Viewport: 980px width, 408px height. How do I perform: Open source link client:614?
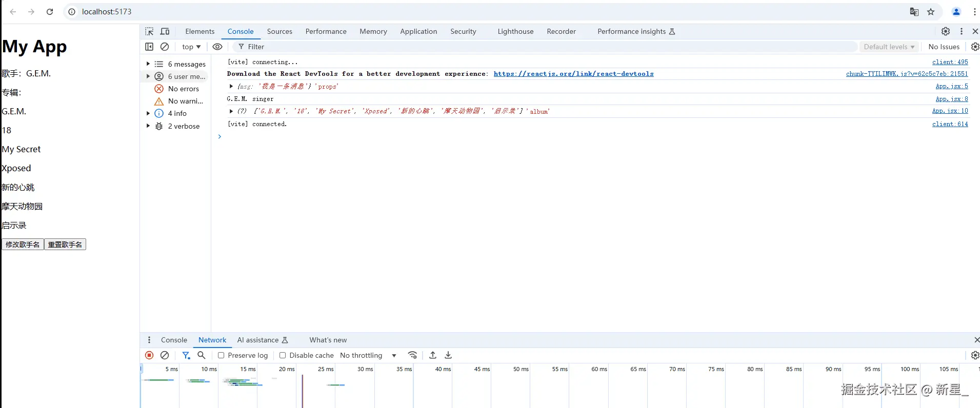pos(950,124)
